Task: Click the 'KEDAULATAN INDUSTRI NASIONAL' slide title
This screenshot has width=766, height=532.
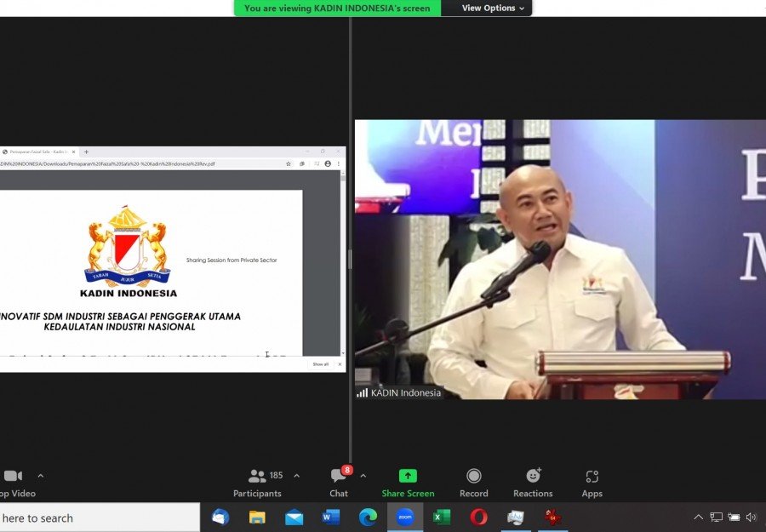Action: 120,327
